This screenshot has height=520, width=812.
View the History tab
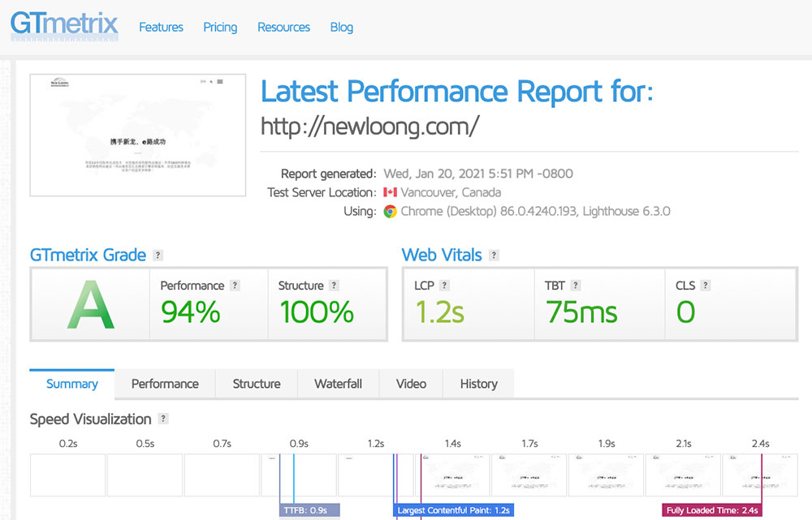[478, 384]
